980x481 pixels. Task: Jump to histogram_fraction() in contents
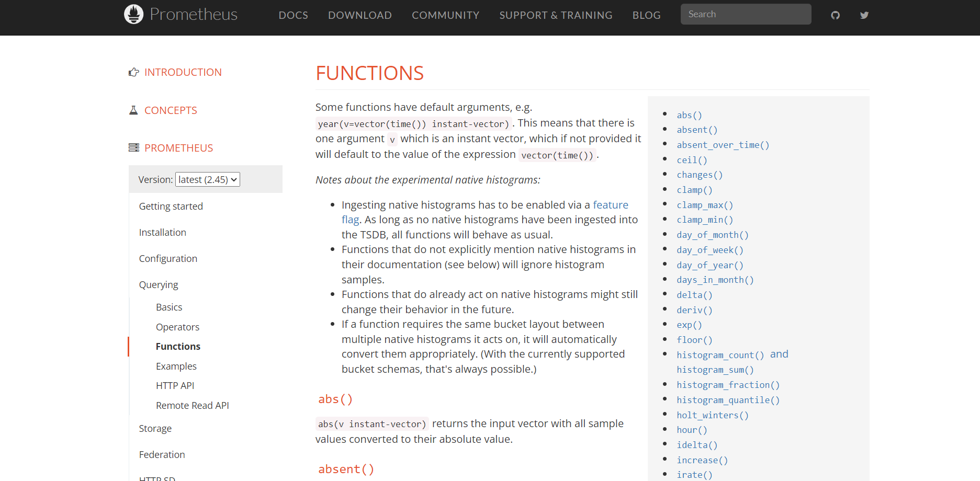pos(728,385)
